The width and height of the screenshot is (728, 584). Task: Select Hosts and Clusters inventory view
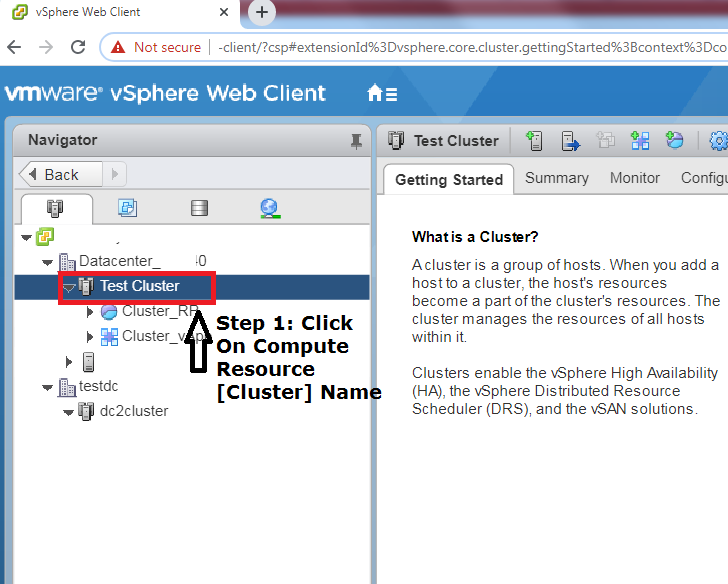tap(55, 208)
